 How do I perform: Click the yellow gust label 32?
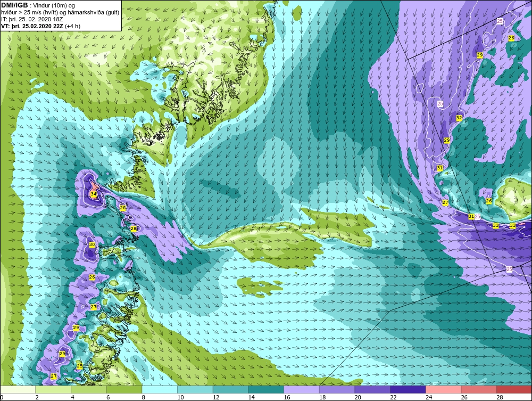tap(459, 118)
